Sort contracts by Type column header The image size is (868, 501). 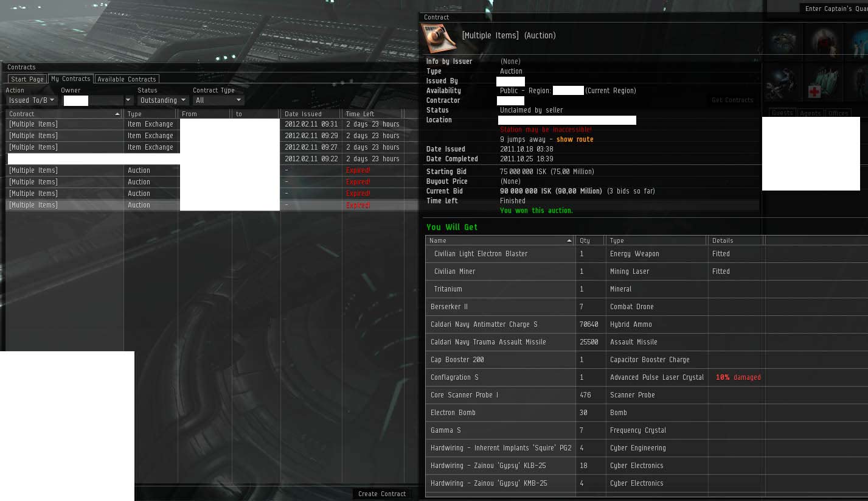point(150,114)
